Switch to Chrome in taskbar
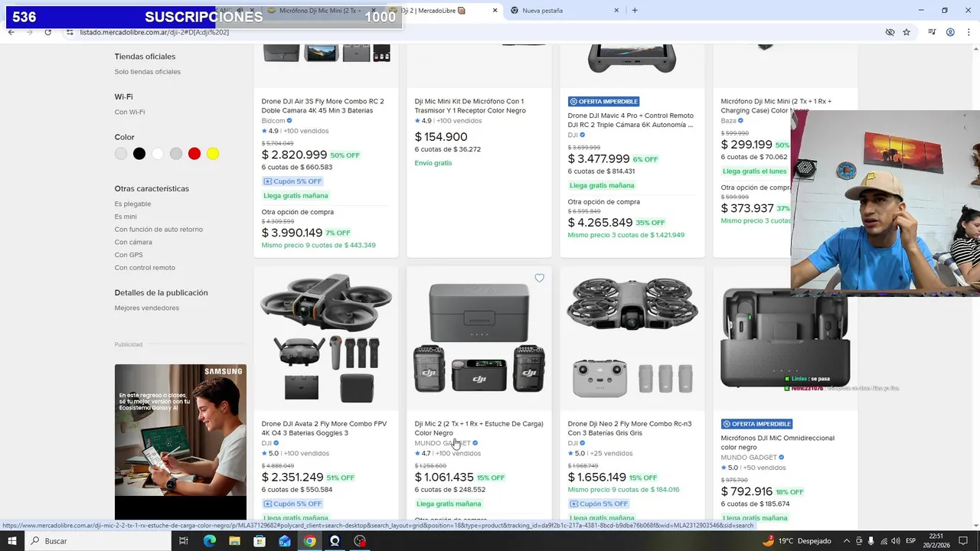980x551 pixels. coord(309,541)
